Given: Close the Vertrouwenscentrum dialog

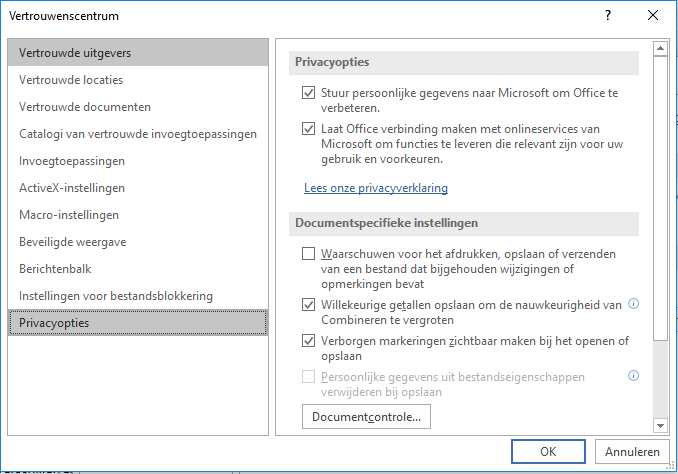Looking at the screenshot, I should tap(653, 16).
